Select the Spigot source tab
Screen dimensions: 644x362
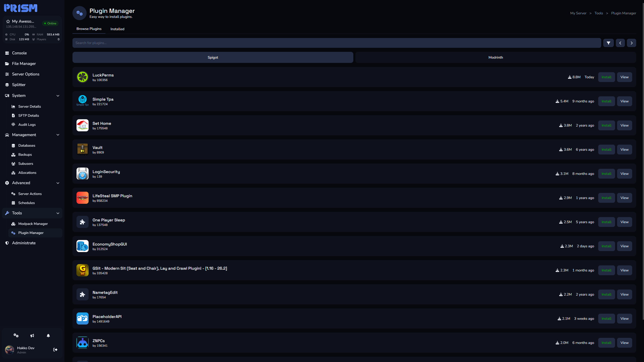click(x=213, y=57)
